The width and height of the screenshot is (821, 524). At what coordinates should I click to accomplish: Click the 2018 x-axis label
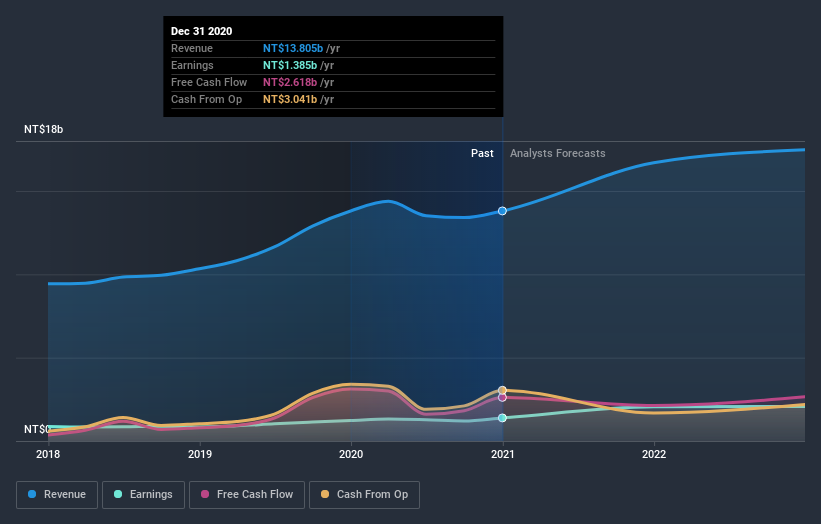[x=48, y=454]
